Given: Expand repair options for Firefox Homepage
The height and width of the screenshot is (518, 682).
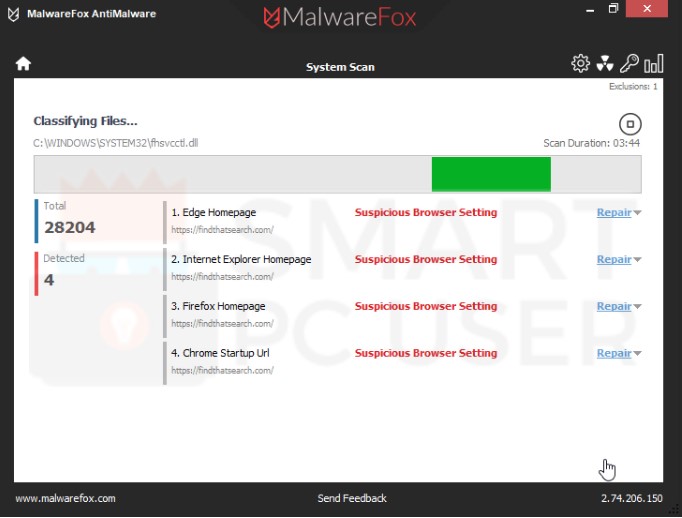Looking at the screenshot, I should click(x=637, y=307).
